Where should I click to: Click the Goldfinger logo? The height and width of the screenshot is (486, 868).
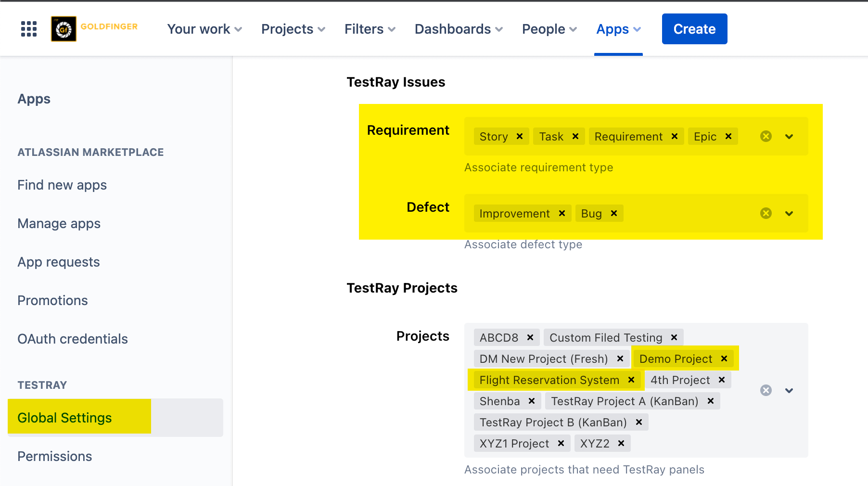pyautogui.click(x=94, y=29)
